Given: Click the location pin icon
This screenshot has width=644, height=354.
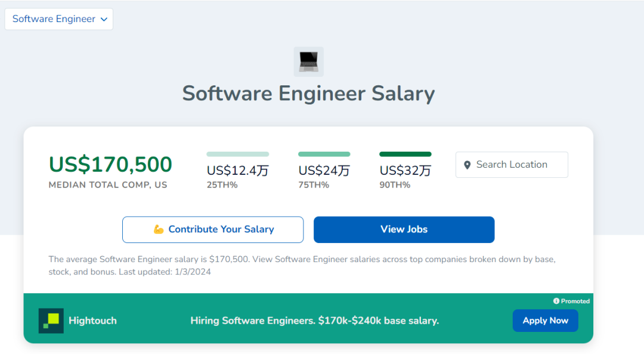Looking at the screenshot, I should coord(467,165).
